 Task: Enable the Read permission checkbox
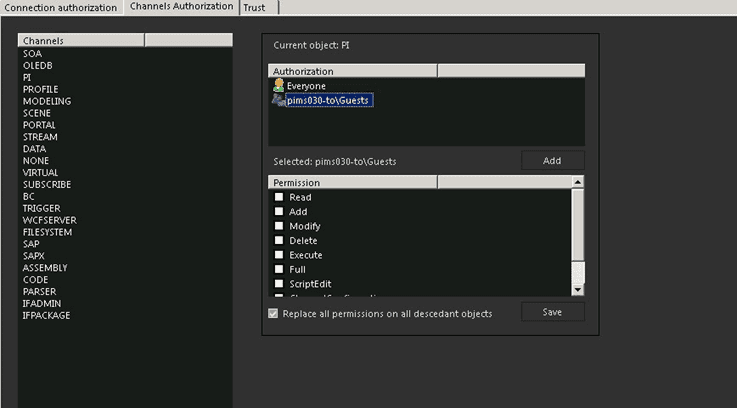coord(279,197)
